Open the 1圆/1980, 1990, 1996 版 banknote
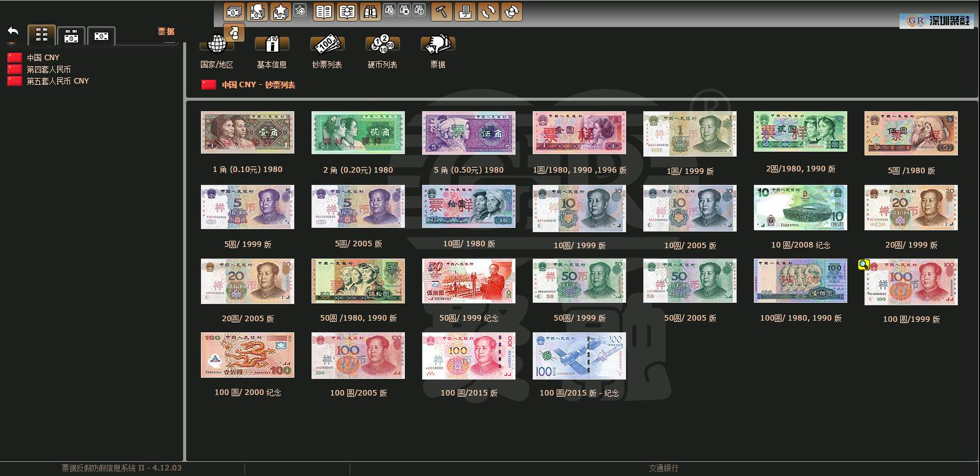The width and height of the screenshot is (980, 476). coord(579,132)
